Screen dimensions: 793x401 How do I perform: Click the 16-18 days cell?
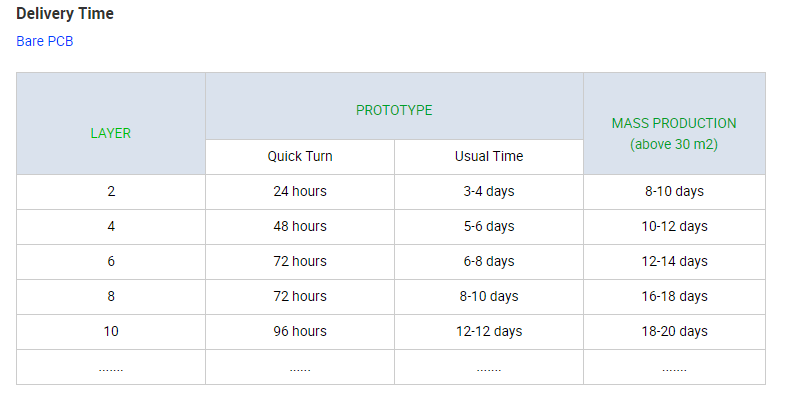[x=674, y=297]
